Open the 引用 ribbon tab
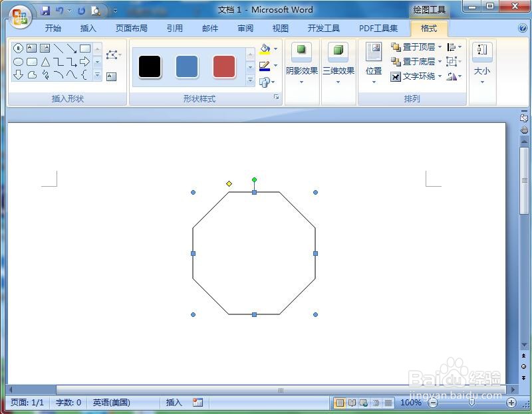 (x=175, y=28)
